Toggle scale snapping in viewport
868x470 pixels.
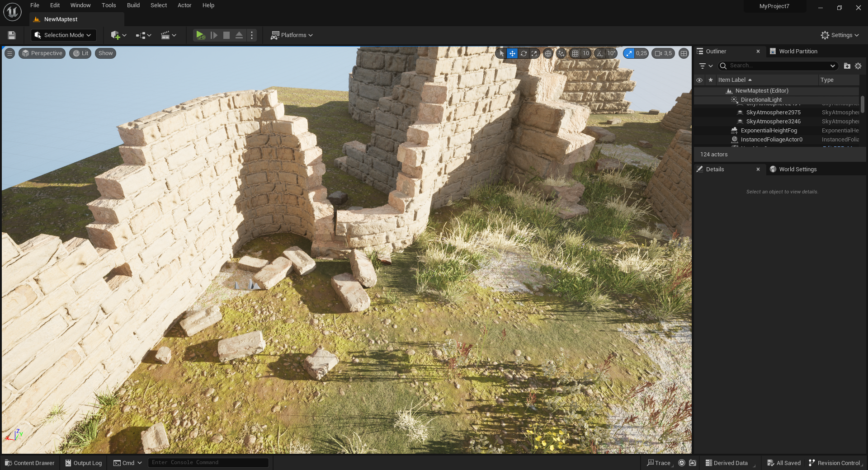[x=629, y=53]
